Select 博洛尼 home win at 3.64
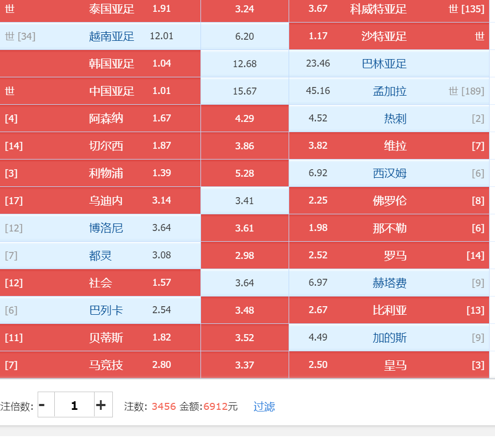495x448 pixels. [x=100, y=228]
